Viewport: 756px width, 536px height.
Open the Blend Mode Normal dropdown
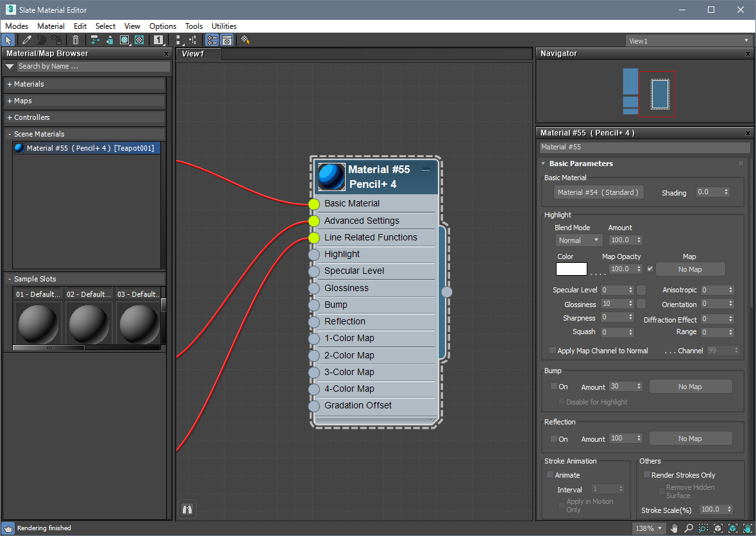click(578, 240)
